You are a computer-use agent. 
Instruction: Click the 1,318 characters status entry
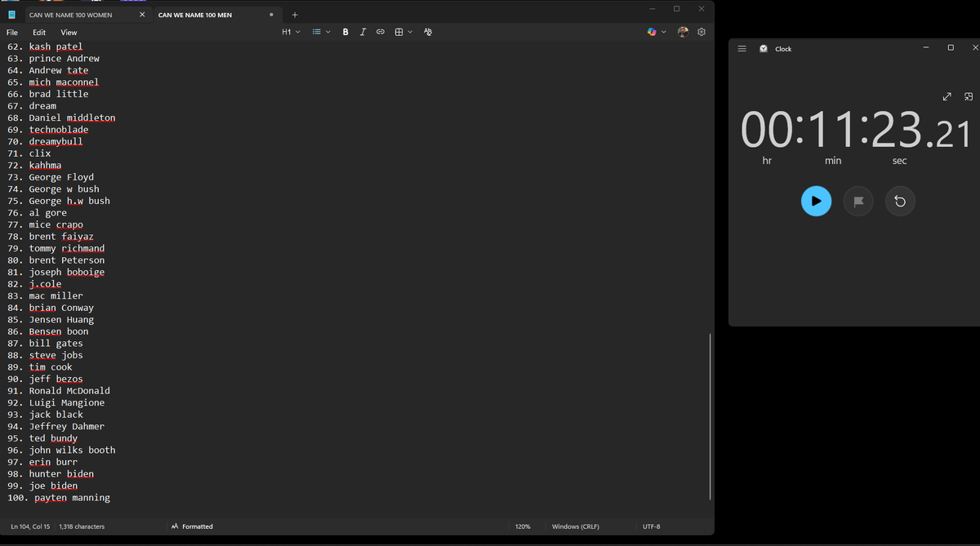tap(82, 526)
